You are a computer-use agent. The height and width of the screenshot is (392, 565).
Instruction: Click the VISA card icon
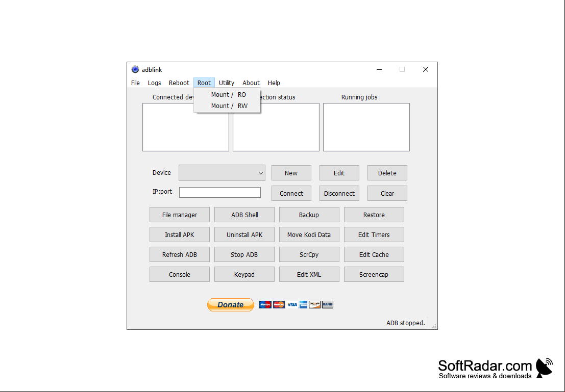coord(292,304)
